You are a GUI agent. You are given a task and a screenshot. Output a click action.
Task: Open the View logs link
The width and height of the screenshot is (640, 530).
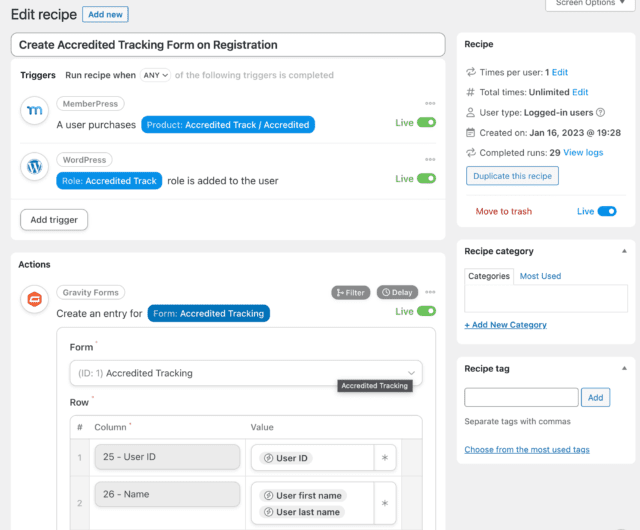583,152
